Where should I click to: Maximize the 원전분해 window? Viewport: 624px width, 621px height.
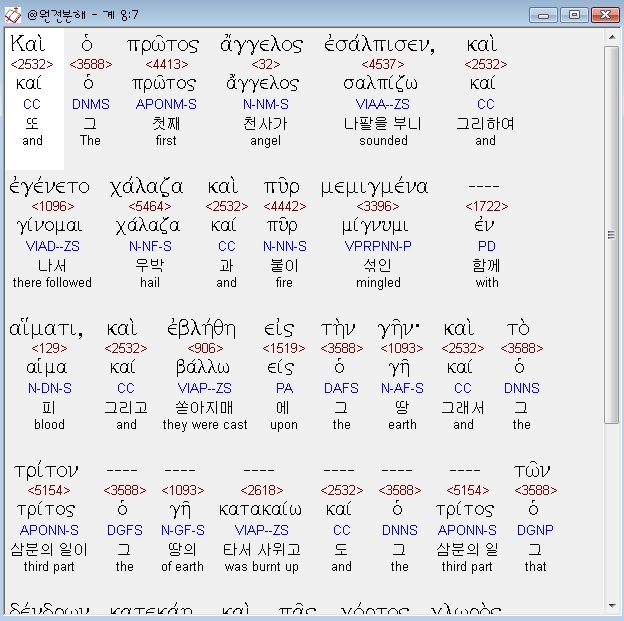[x=574, y=15]
